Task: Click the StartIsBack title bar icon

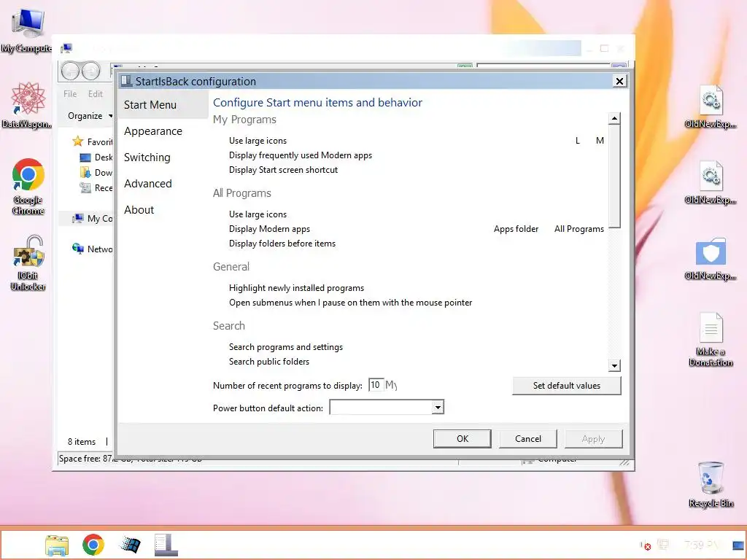Action: click(126, 81)
